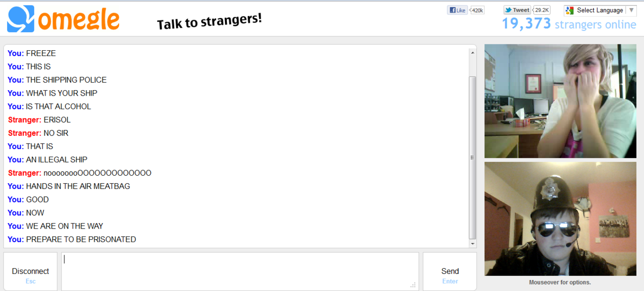Send the chat message

[x=450, y=271]
